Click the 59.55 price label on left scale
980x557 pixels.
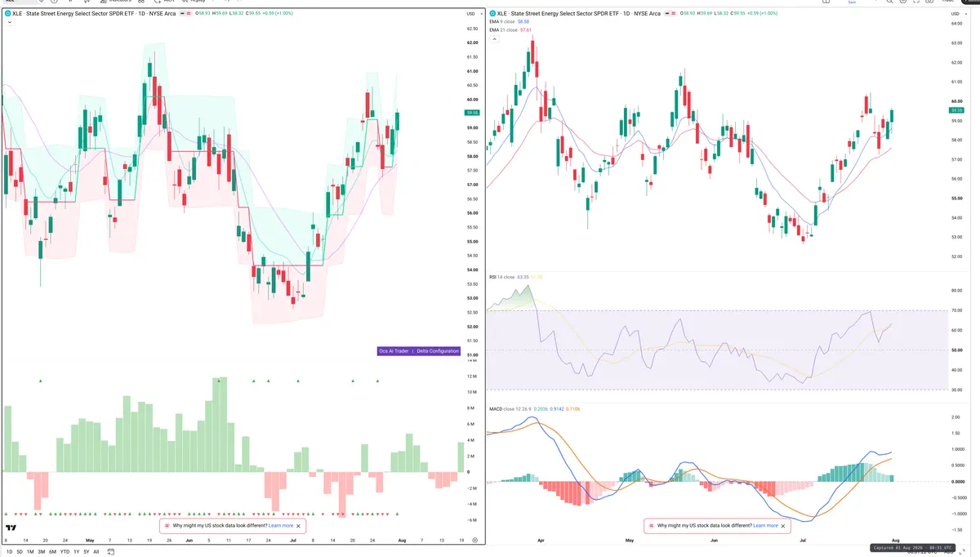(x=472, y=113)
